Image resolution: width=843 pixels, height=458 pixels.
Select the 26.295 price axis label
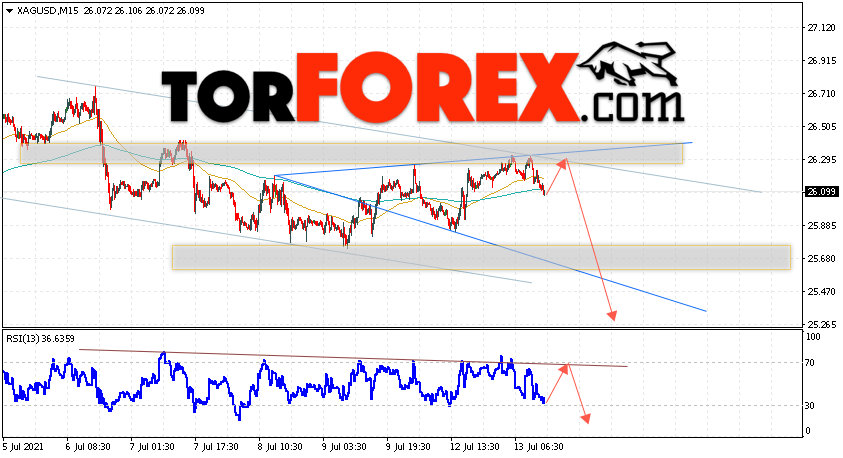[821, 160]
